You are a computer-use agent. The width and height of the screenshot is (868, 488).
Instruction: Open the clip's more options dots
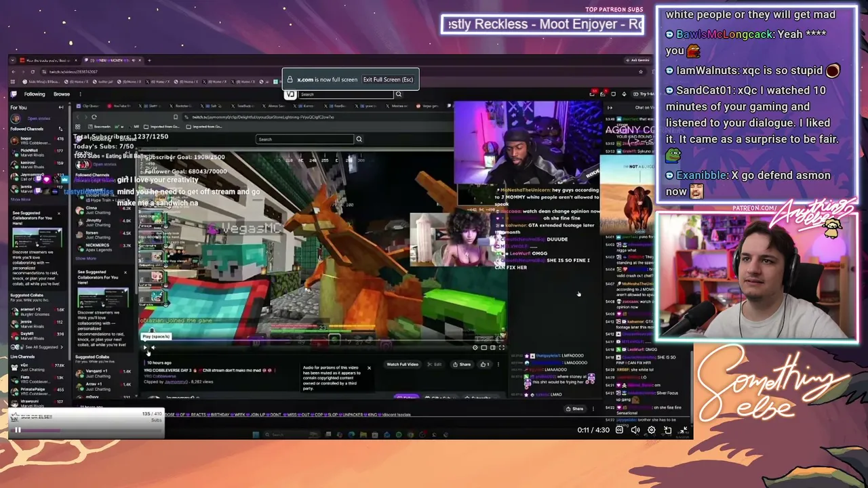[498, 364]
